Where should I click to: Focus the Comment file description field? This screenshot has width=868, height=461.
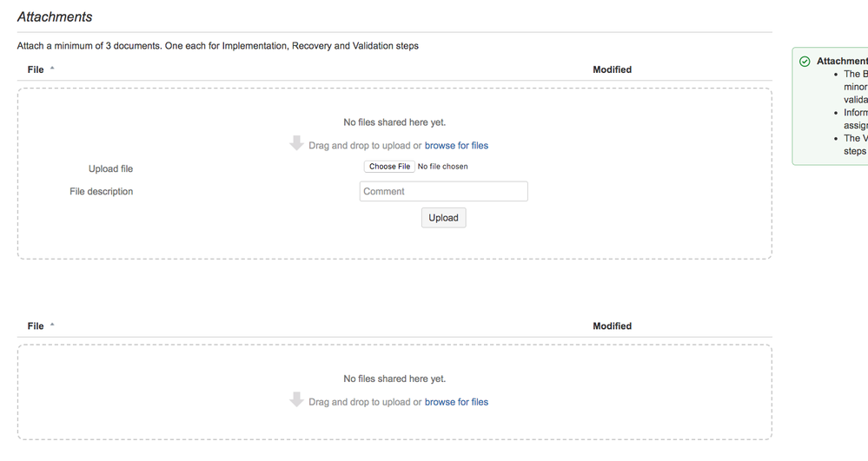(x=443, y=192)
